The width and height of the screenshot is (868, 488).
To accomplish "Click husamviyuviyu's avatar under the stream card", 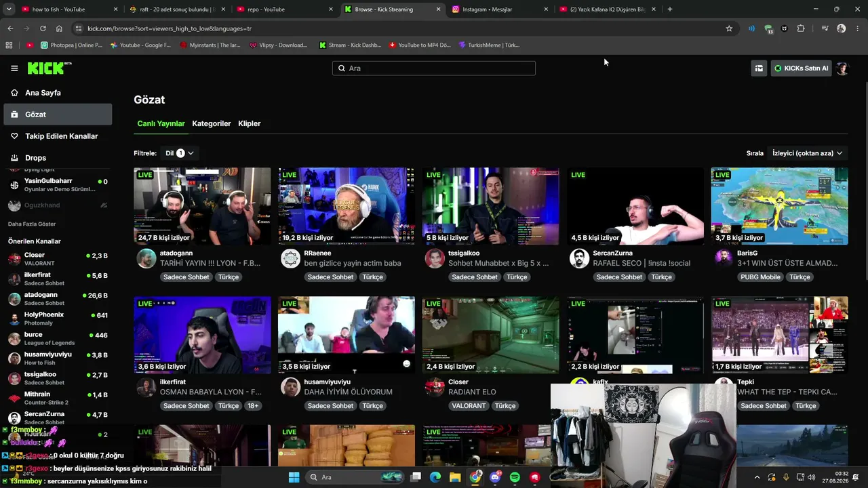I will (291, 387).
